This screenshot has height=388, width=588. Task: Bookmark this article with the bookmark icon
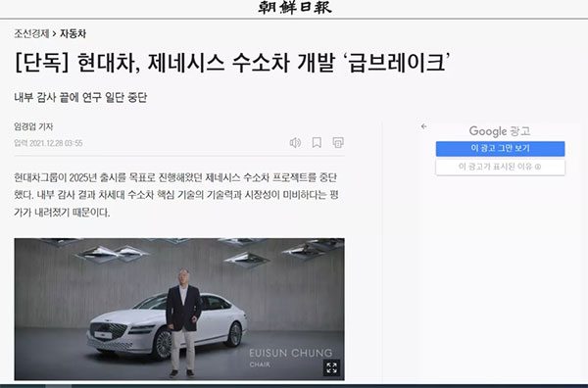(x=317, y=142)
